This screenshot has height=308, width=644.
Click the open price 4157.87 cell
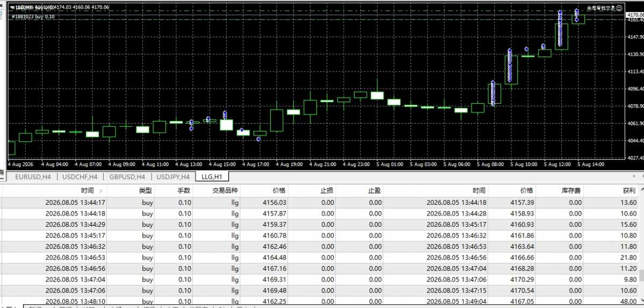tap(275, 213)
